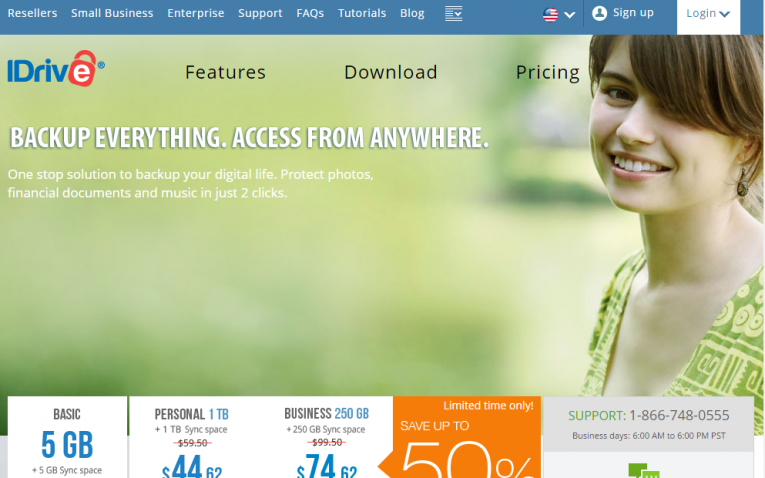
Task: Open the Features menu
Action: (x=225, y=72)
